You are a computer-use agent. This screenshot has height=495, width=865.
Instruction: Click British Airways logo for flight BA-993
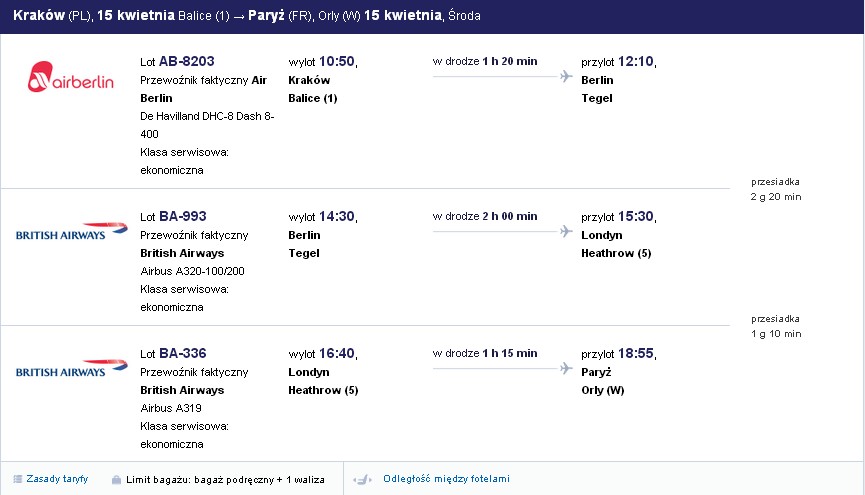click(x=72, y=231)
